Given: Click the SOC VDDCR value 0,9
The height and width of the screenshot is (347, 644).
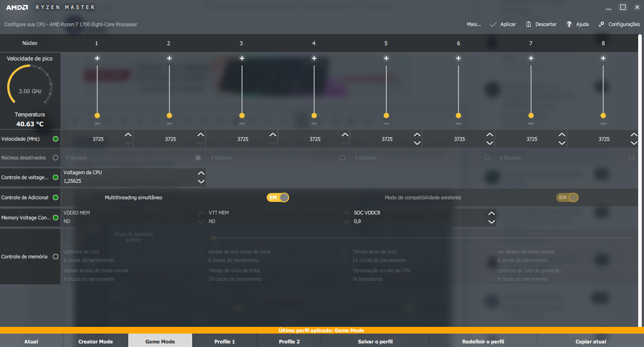Looking at the screenshot, I should (x=357, y=222).
